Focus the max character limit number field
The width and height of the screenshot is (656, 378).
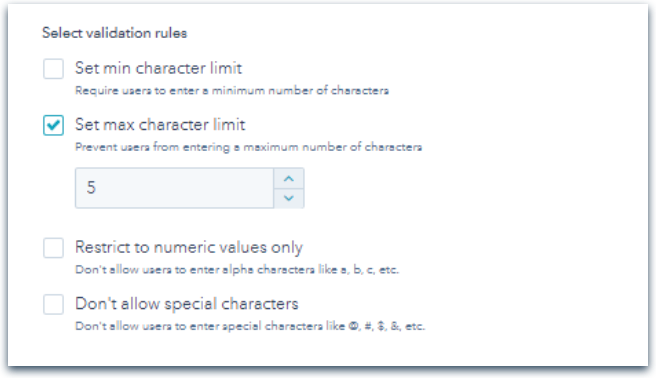(174, 188)
